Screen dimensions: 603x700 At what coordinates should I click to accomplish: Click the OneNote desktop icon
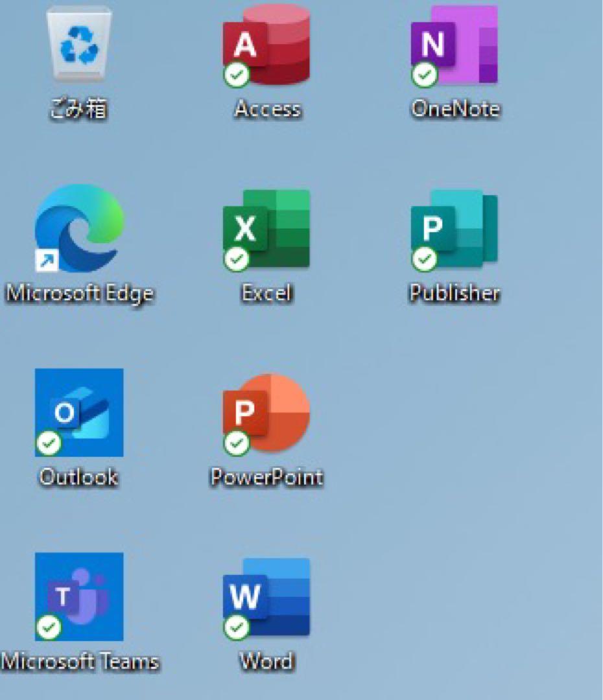[x=455, y=45]
